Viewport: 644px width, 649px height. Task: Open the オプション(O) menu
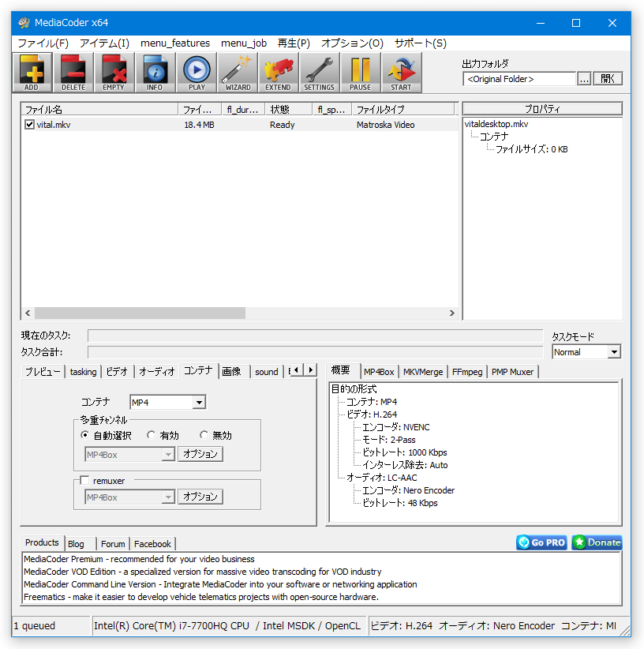352,43
